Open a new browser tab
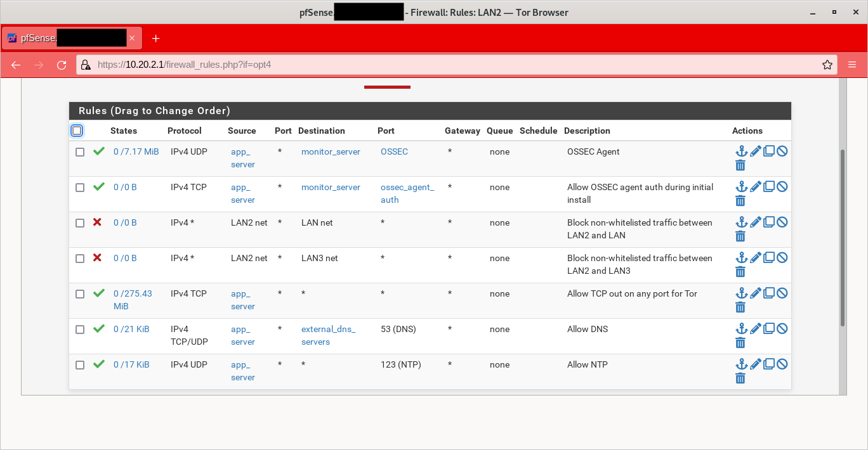The height and width of the screenshot is (450, 868). pyautogui.click(x=156, y=37)
